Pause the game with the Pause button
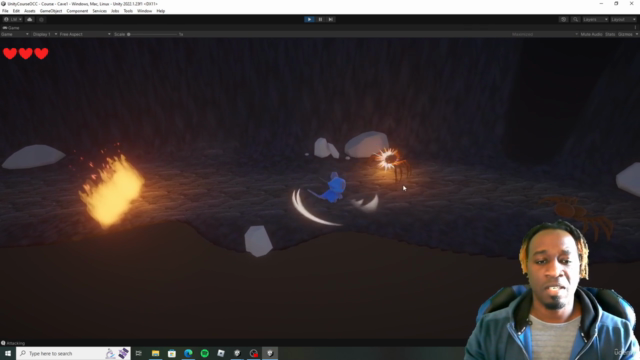The height and width of the screenshot is (360, 640). pos(320,19)
